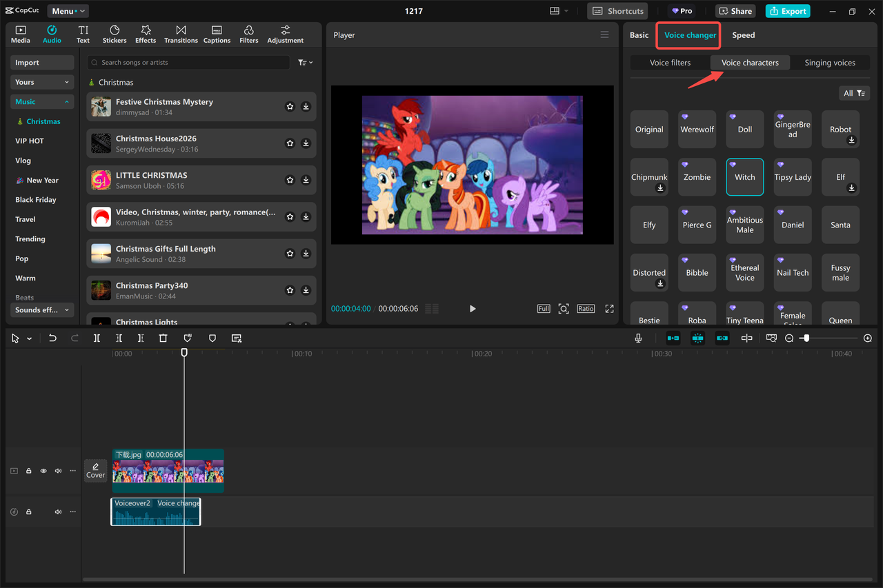Switch to the Singing voices tab
Viewport: 883px width, 588px height.
(x=830, y=62)
